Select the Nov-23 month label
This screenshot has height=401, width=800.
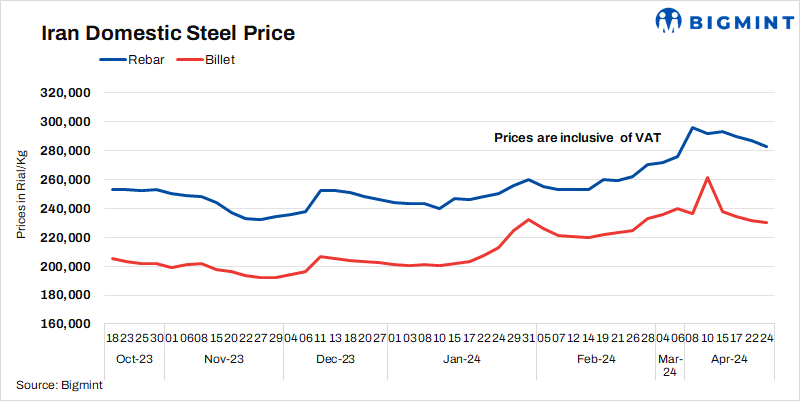(x=224, y=357)
